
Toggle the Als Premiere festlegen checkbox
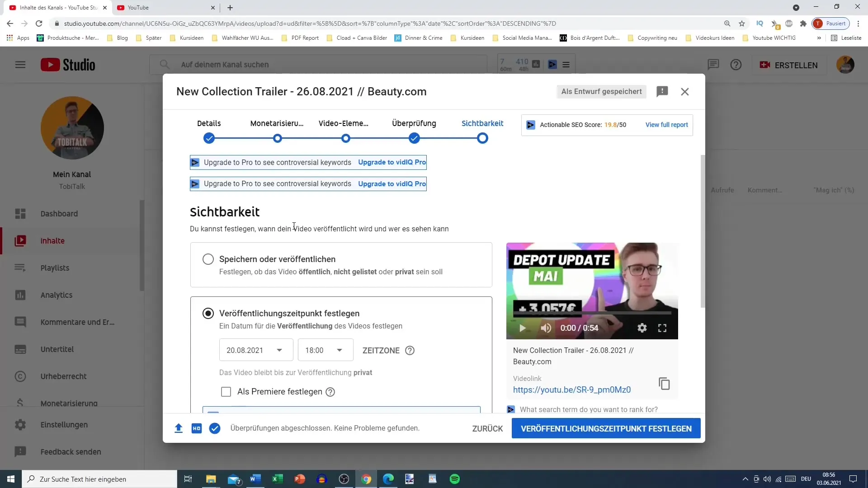(226, 391)
